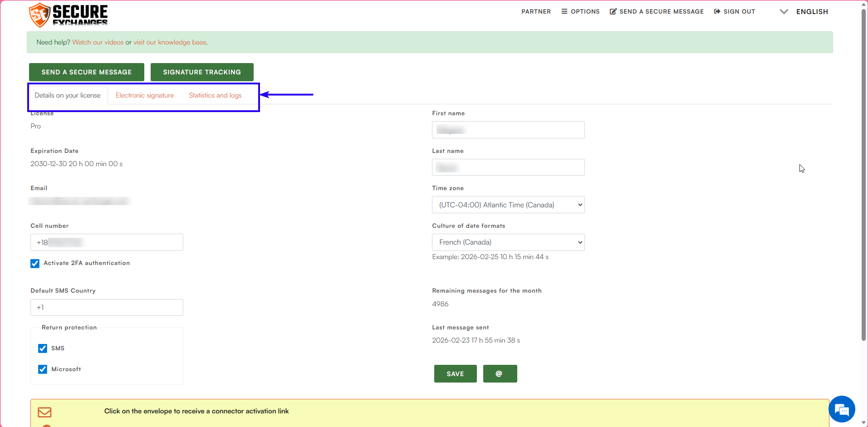Open the live chat bubble icon
Viewport: 868px width, 427px height.
pyautogui.click(x=842, y=409)
